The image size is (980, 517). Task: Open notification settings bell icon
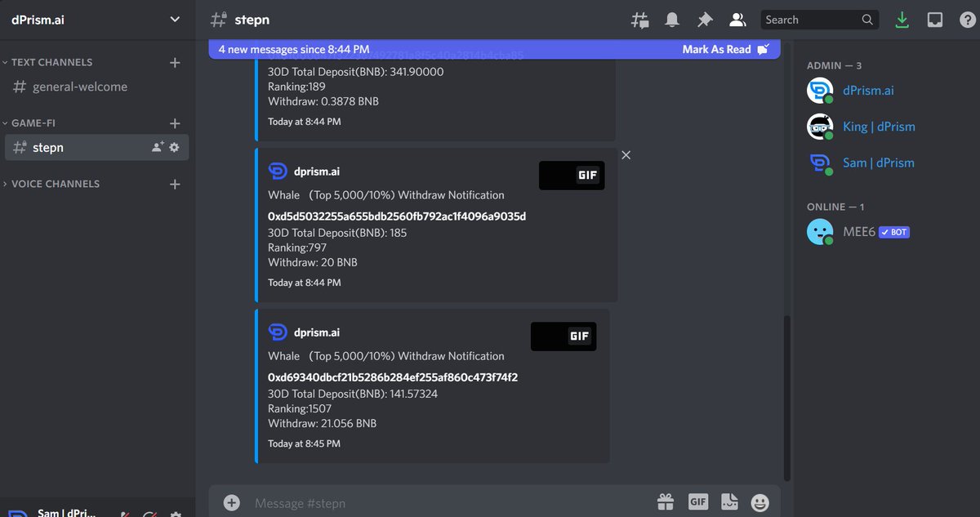click(x=672, y=20)
